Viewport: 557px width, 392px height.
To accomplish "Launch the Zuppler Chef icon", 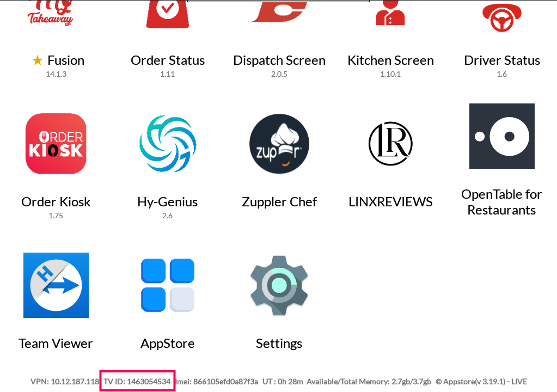I will pos(279,143).
